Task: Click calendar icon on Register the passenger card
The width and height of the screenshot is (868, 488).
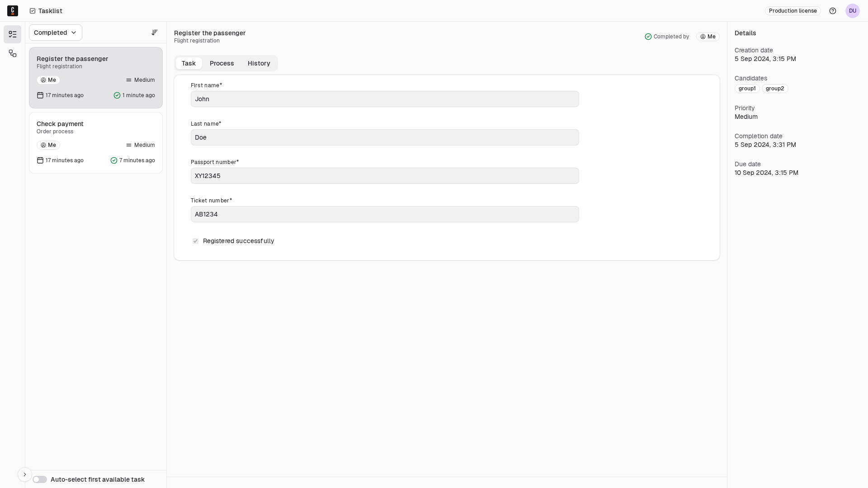Action: (x=40, y=95)
